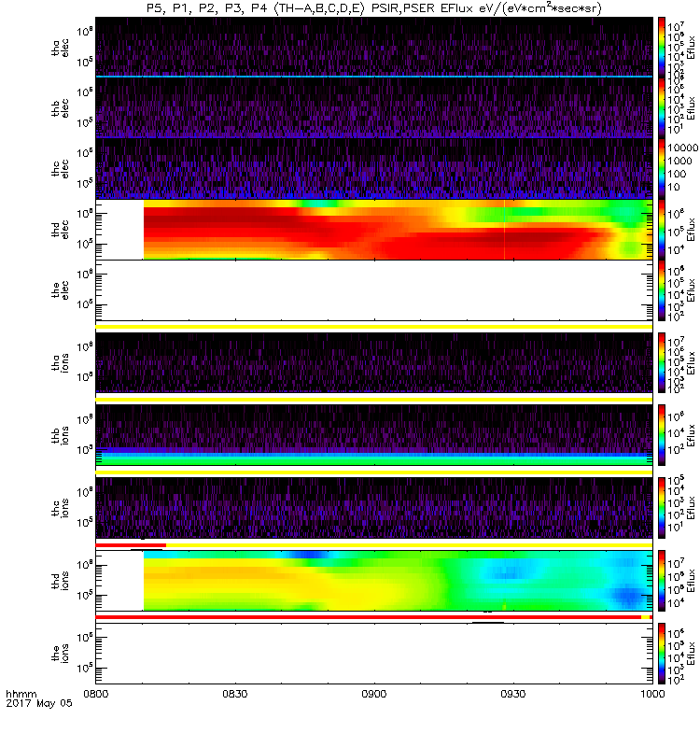Click inside the empty 'the elec' panel
The width and height of the screenshot is (700, 747).
(374, 290)
